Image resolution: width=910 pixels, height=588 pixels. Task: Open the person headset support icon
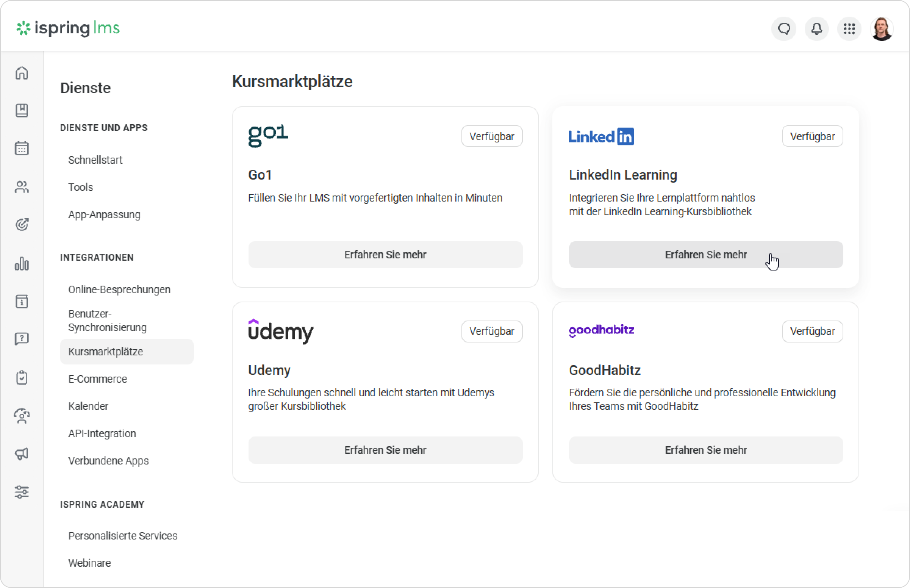tap(22, 416)
